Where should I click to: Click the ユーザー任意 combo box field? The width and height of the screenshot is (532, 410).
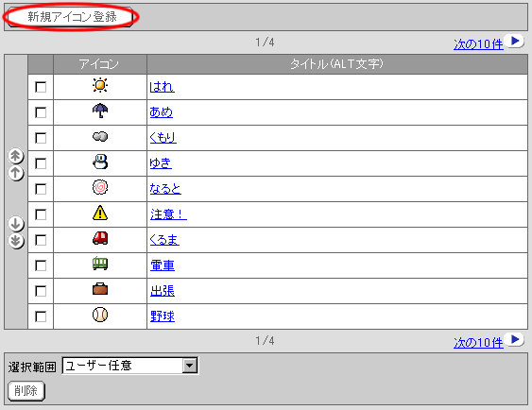click(x=130, y=366)
